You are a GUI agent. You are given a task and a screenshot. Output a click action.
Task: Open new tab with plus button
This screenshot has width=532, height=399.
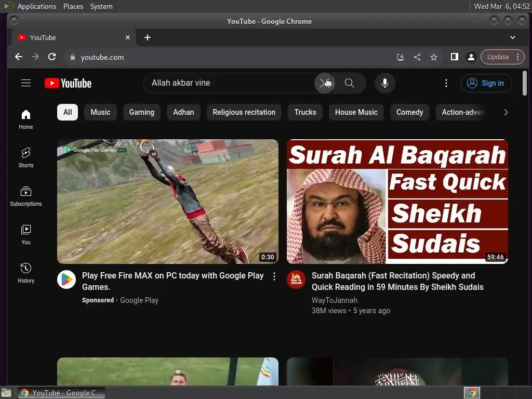click(x=147, y=37)
